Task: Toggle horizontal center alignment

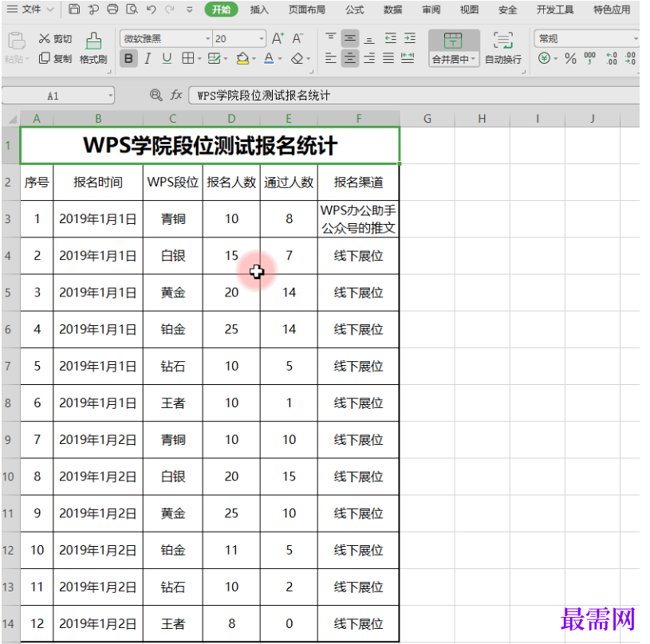Action: [x=350, y=58]
